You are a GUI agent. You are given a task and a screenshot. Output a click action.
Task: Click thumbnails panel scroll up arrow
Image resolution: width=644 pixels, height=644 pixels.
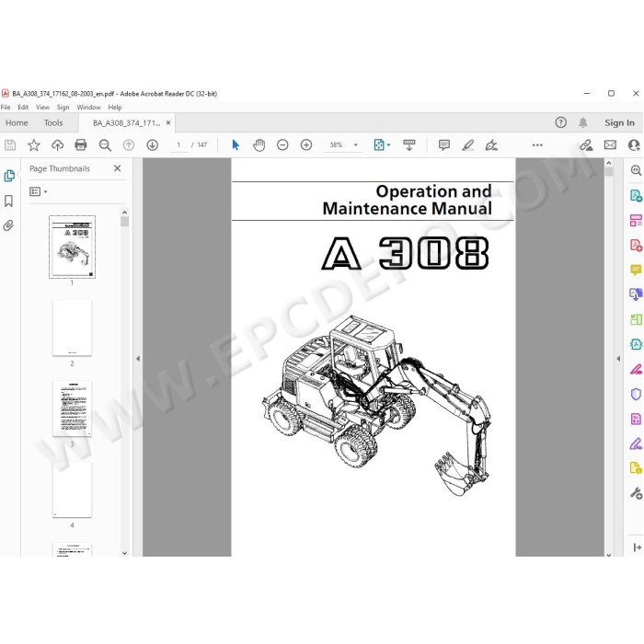tap(124, 213)
